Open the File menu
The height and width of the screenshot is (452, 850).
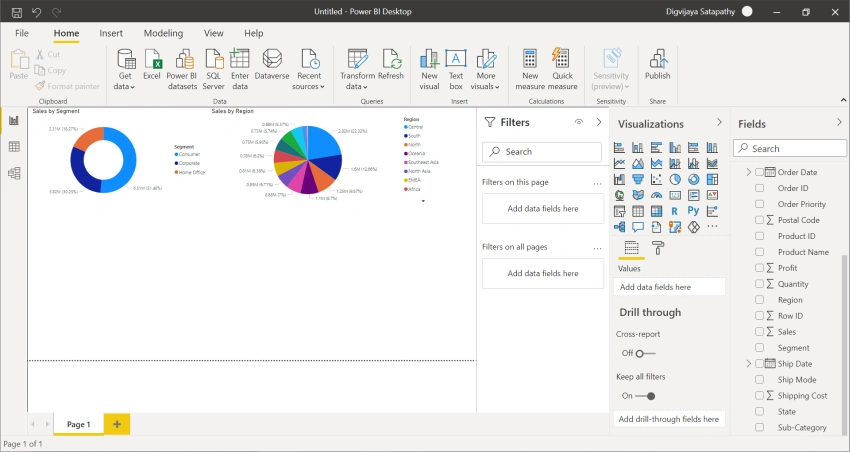(22, 33)
